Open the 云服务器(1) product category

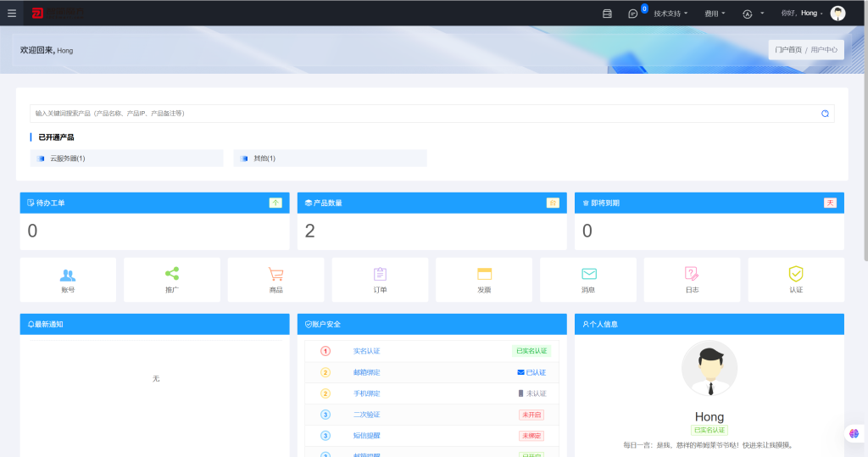[x=127, y=159]
